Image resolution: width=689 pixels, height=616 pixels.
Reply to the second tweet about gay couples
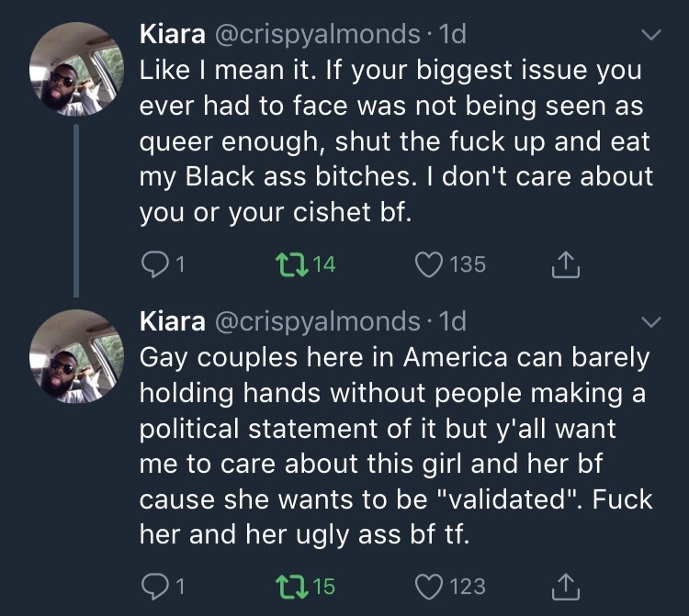coord(152,586)
